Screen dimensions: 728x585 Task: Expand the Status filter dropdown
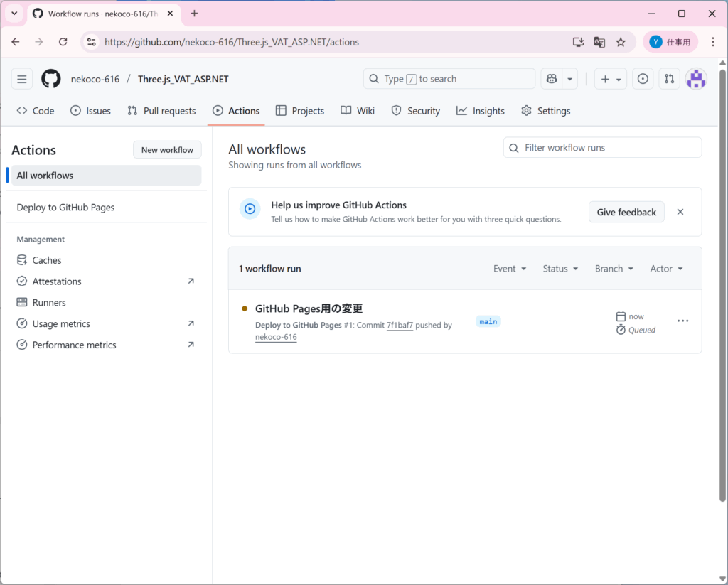560,269
